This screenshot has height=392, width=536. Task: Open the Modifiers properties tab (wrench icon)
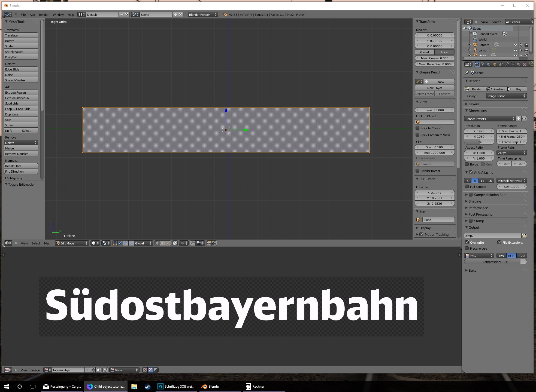tap(507, 64)
